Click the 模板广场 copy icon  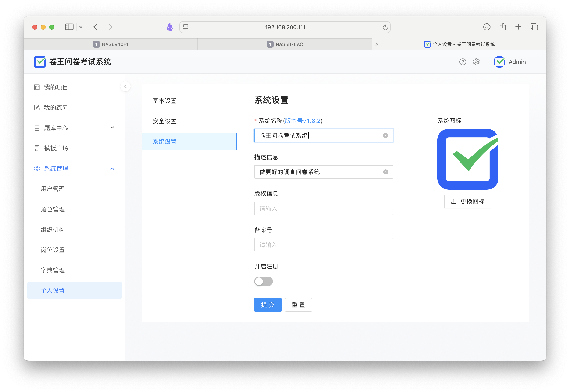tap(37, 148)
